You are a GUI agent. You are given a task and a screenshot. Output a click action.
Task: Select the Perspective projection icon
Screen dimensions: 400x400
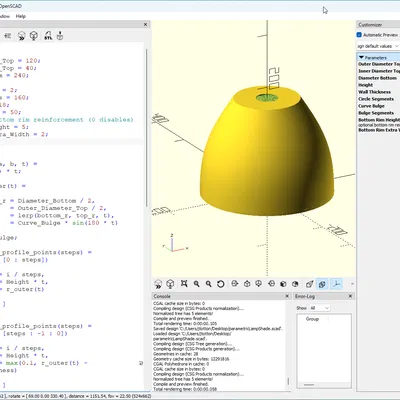(x=310, y=284)
